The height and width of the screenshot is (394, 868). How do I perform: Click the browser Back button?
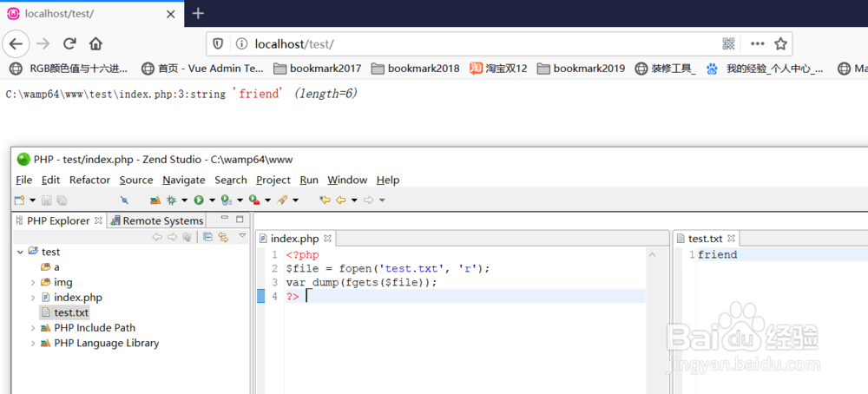tap(16, 43)
